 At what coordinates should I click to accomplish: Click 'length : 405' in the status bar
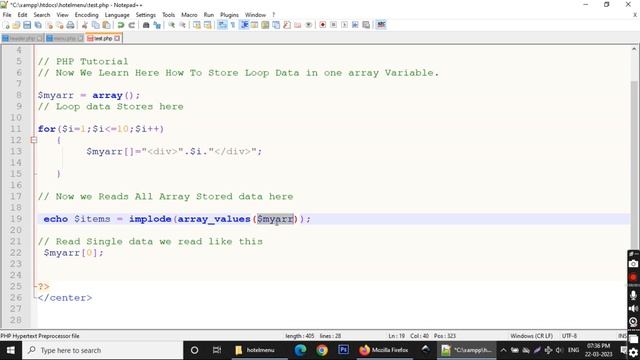pyautogui.click(x=300, y=336)
